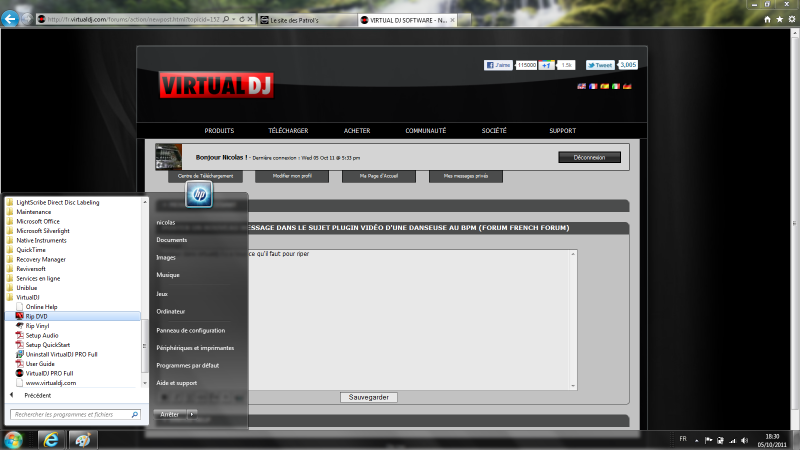Image resolution: width=800 pixels, height=450 pixels.
Task: Click the Start menu search programs field
Action: point(70,414)
